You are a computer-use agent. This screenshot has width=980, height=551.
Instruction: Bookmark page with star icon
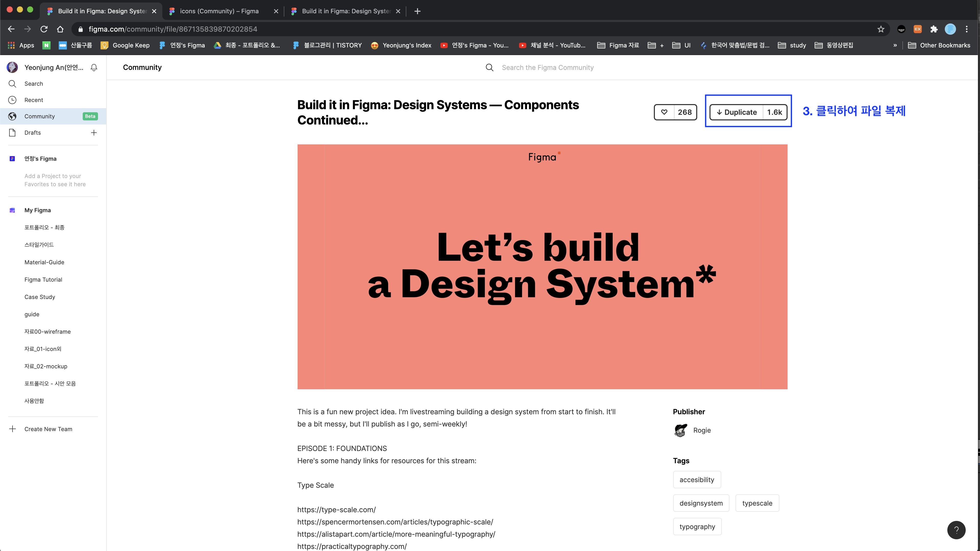[881, 29]
